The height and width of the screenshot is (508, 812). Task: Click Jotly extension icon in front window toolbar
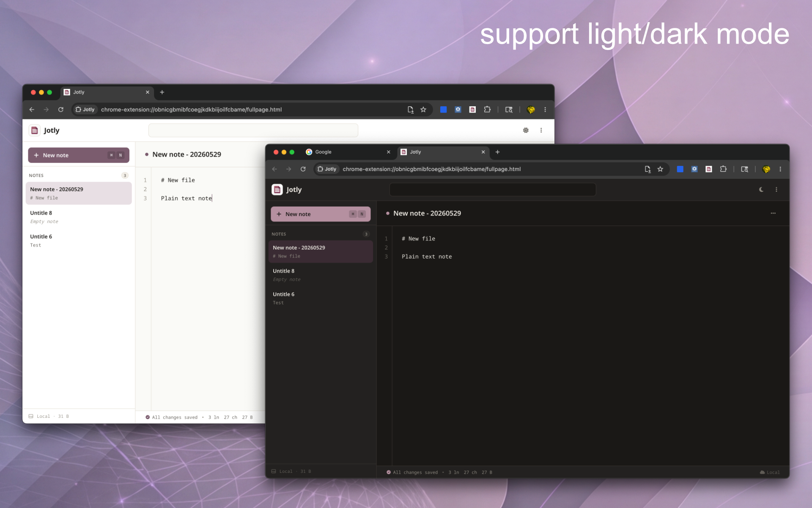click(x=709, y=169)
